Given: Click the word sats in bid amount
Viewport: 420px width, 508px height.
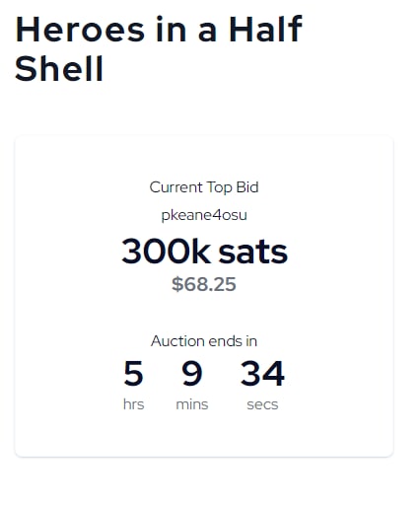Looking at the screenshot, I should (253, 253).
